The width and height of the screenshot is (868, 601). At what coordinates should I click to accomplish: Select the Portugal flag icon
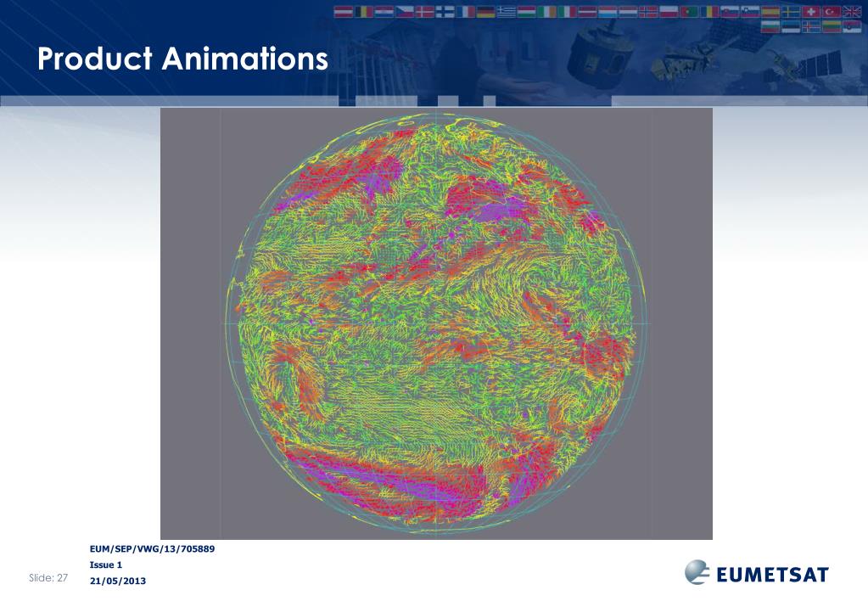pyautogui.click(x=689, y=12)
